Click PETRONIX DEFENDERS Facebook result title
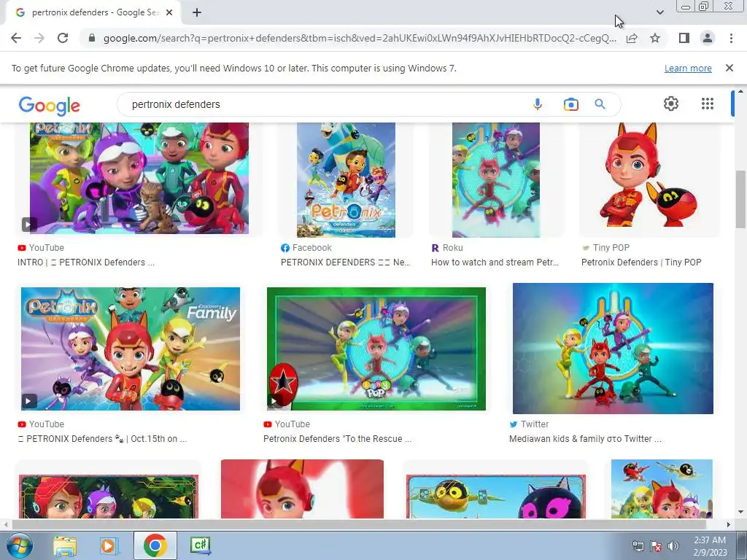 (345, 262)
